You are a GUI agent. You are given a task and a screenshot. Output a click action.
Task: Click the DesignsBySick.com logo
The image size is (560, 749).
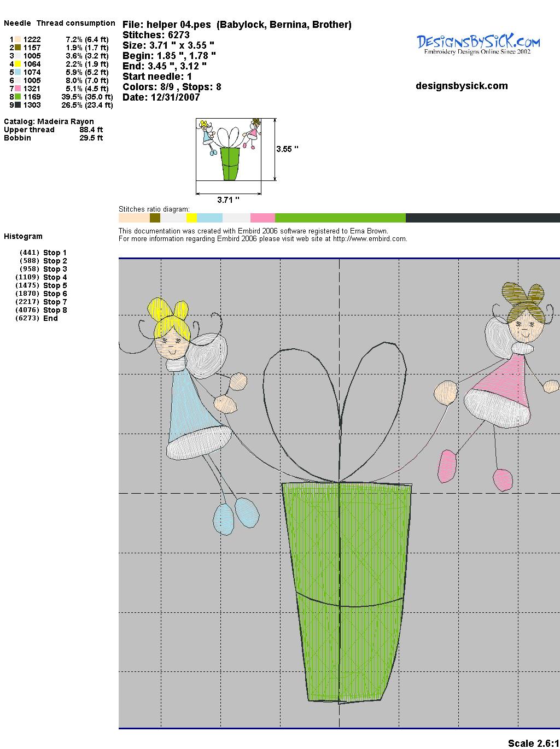click(x=478, y=43)
